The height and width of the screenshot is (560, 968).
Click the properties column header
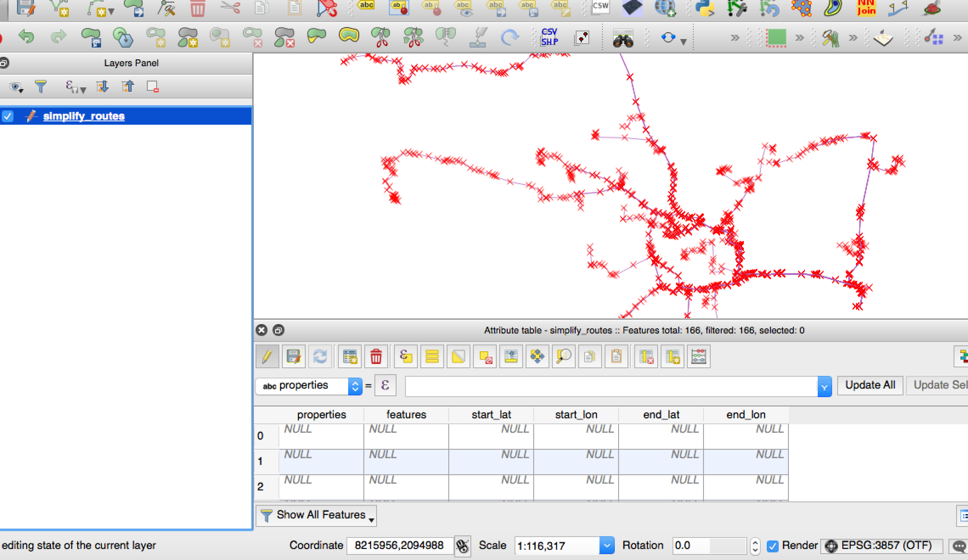click(x=321, y=414)
